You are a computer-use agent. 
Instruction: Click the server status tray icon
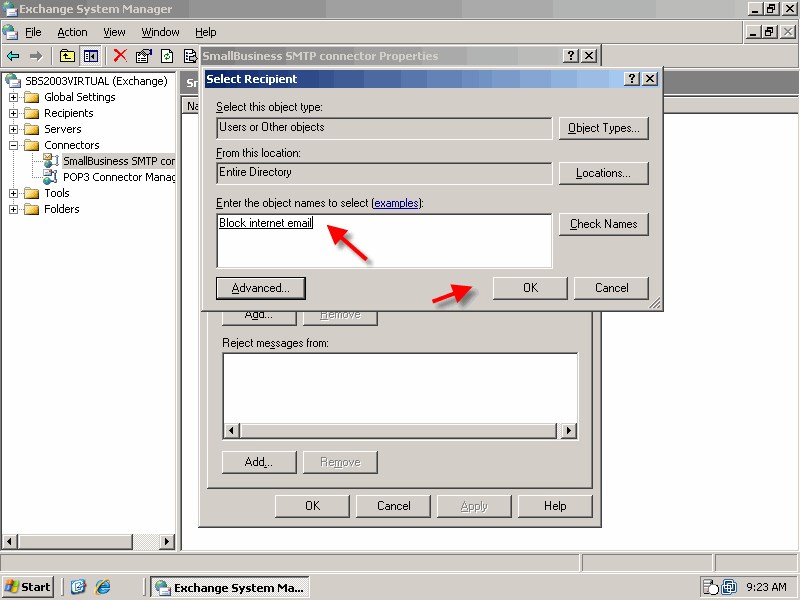[710, 587]
